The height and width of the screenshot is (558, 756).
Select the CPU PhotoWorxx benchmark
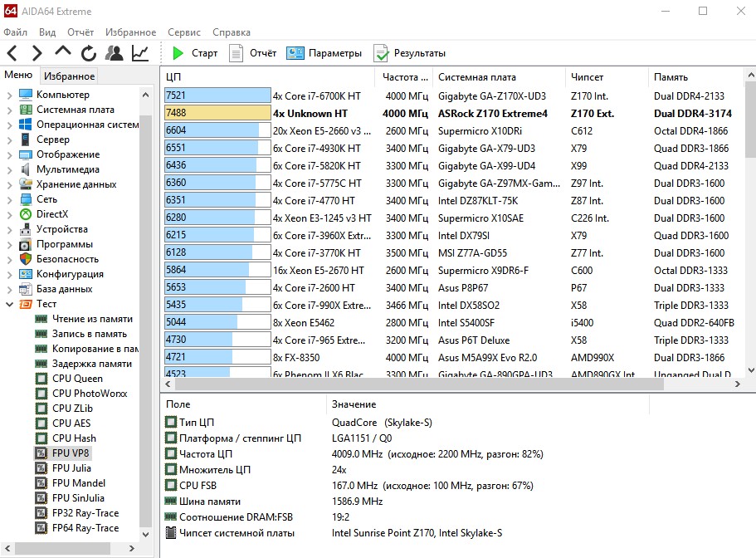click(x=81, y=394)
